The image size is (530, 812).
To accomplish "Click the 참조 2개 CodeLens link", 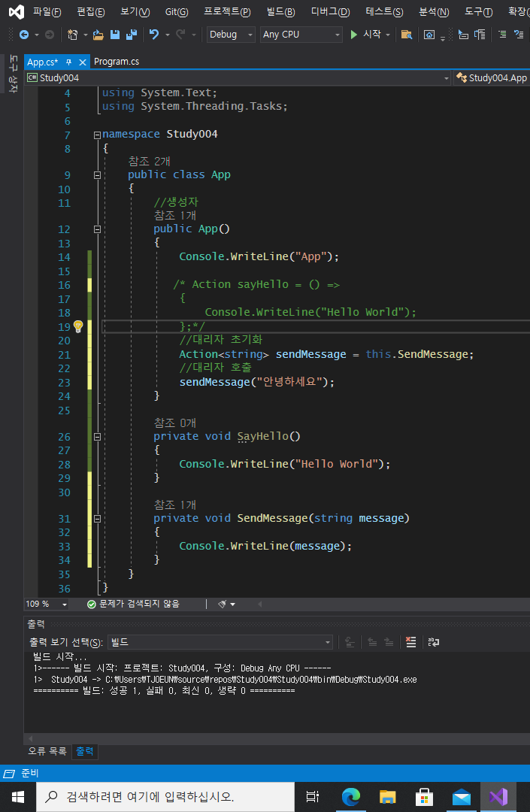I will pyautogui.click(x=149, y=161).
